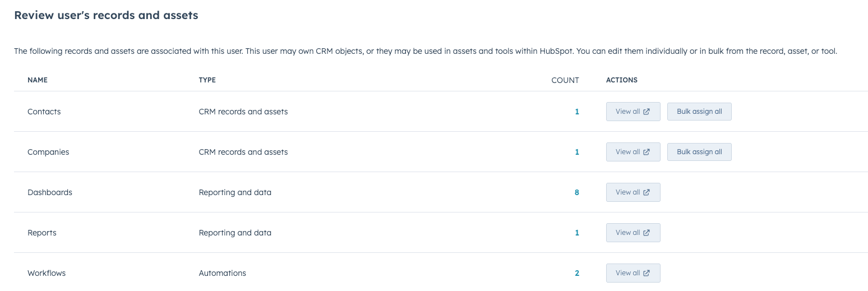
Task: Open View all for Dashboards
Action: coord(633,192)
